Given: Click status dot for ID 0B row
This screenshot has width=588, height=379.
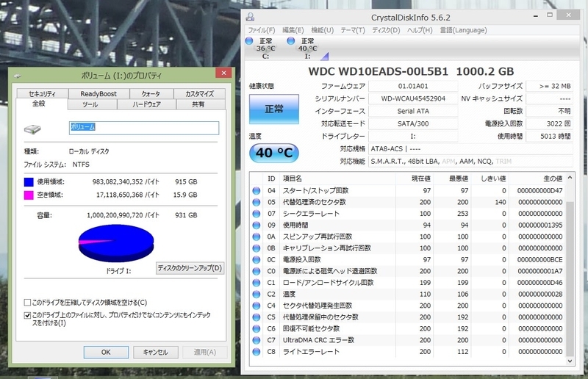Looking at the screenshot, I should [257, 248].
